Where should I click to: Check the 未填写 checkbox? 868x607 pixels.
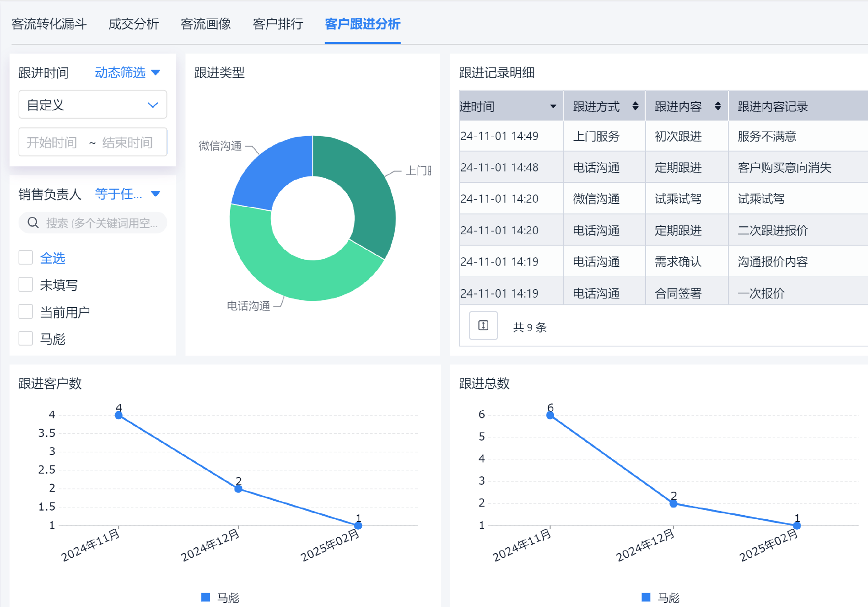[x=26, y=285]
